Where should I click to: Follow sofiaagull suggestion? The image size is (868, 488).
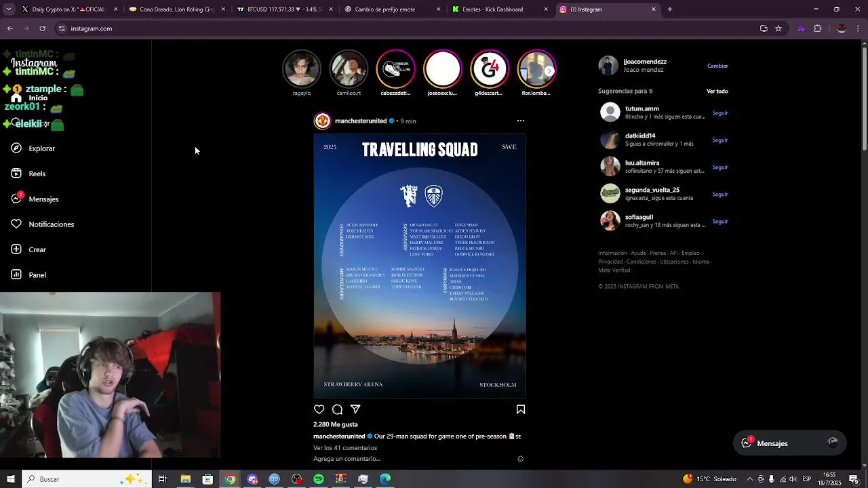point(719,222)
